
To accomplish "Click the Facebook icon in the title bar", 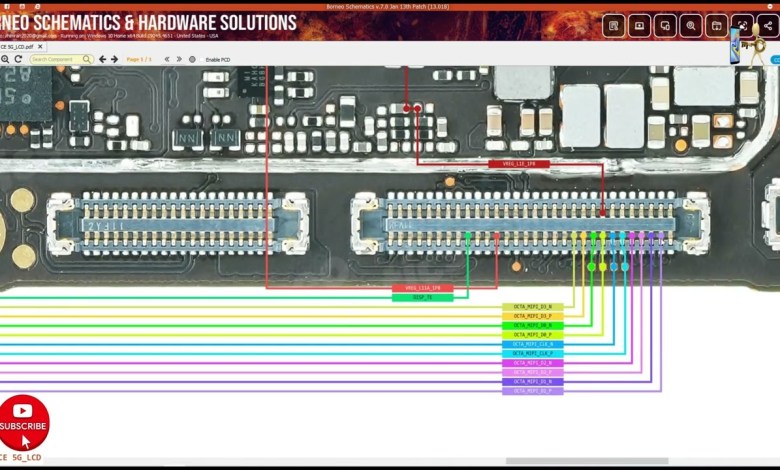I will [x=7, y=6].
